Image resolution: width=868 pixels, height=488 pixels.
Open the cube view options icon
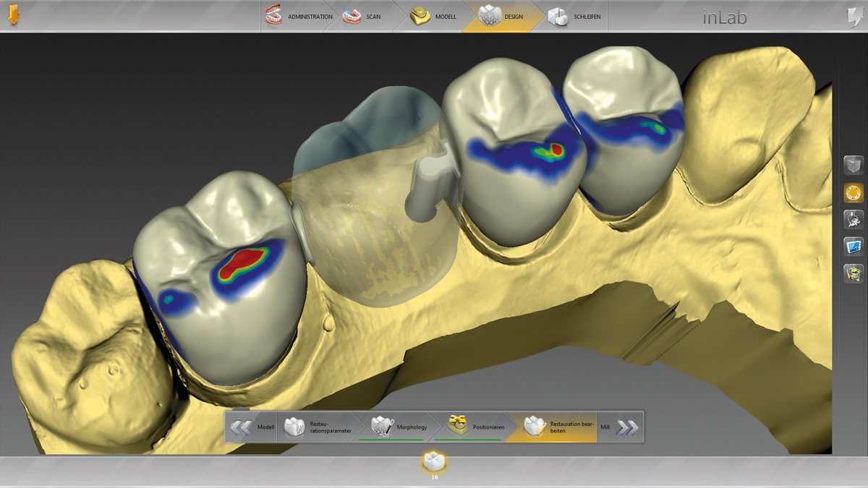854,165
